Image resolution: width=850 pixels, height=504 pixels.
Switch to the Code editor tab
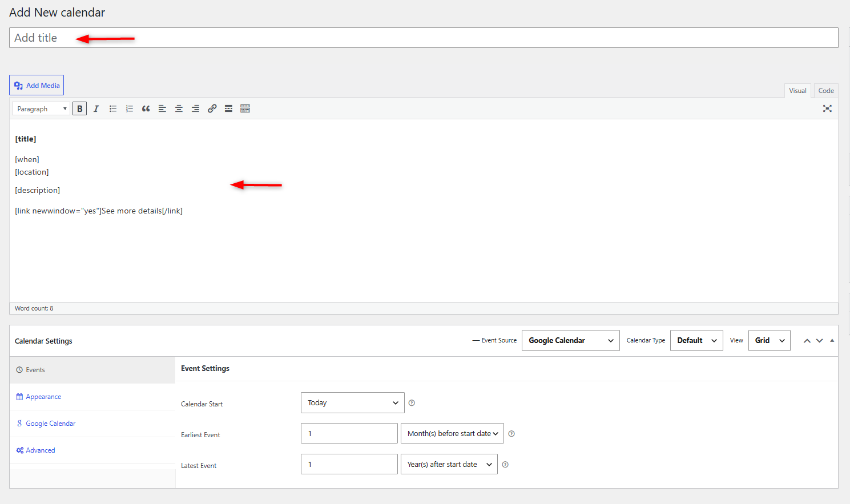click(x=826, y=91)
